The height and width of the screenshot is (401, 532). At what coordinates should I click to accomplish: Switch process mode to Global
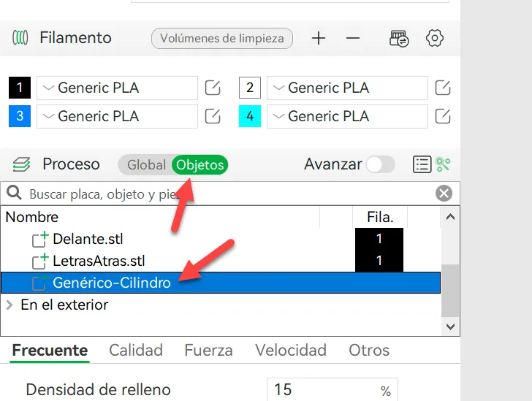(146, 165)
